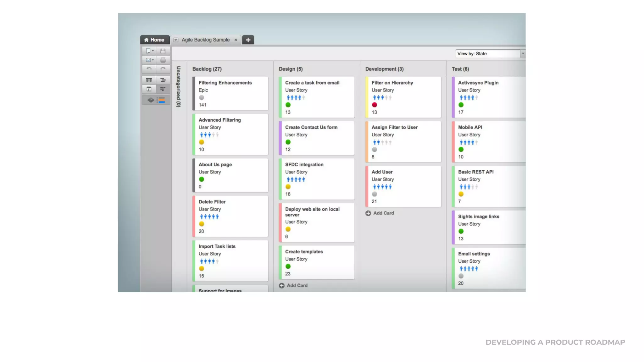Screen dimensions: 644x362
Task: Select the Create templates card title
Action: (304, 252)
